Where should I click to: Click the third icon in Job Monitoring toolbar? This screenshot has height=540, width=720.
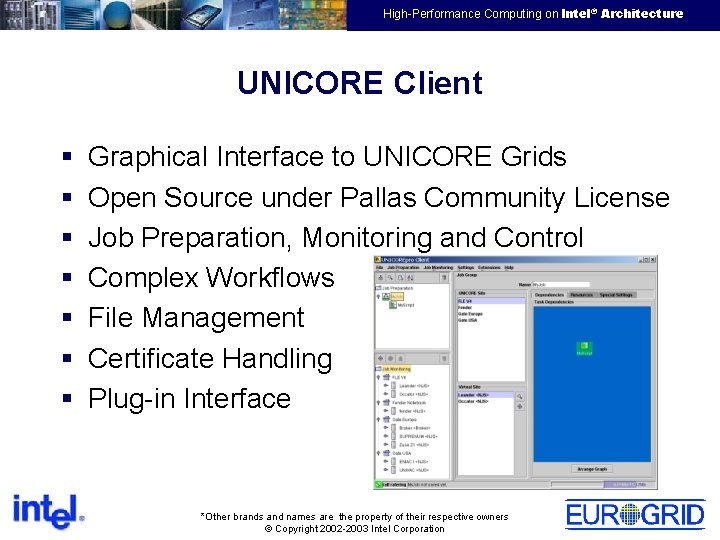tap(400, 358)
